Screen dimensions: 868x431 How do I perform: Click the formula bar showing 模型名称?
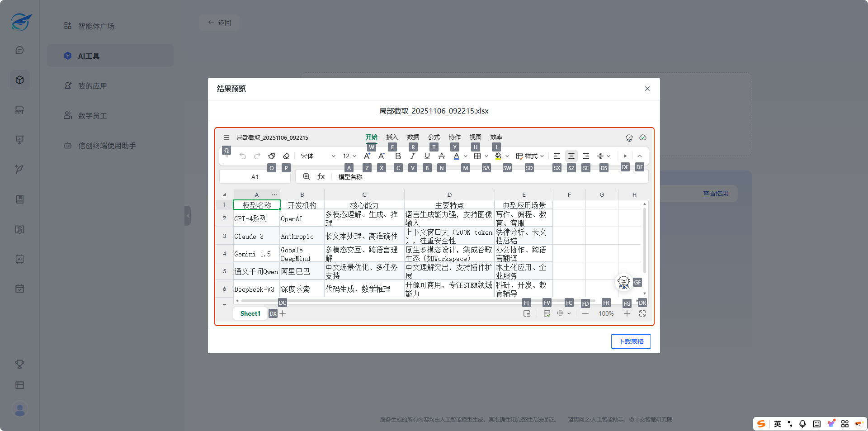point(491,177)
